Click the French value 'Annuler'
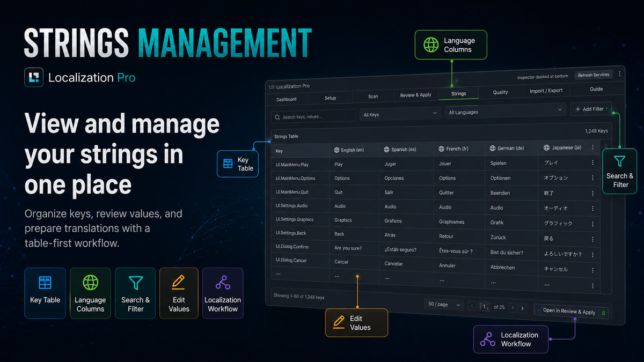Screen dimensions: 644x362 click(x=447, y=265)
